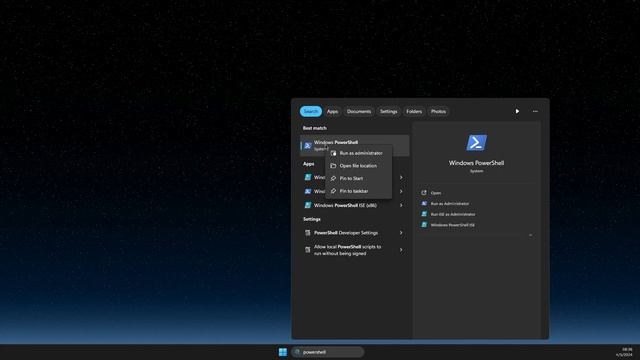
Task: Open the Settings filter tab
Action: pyautogui.click(x=389, y=111)
